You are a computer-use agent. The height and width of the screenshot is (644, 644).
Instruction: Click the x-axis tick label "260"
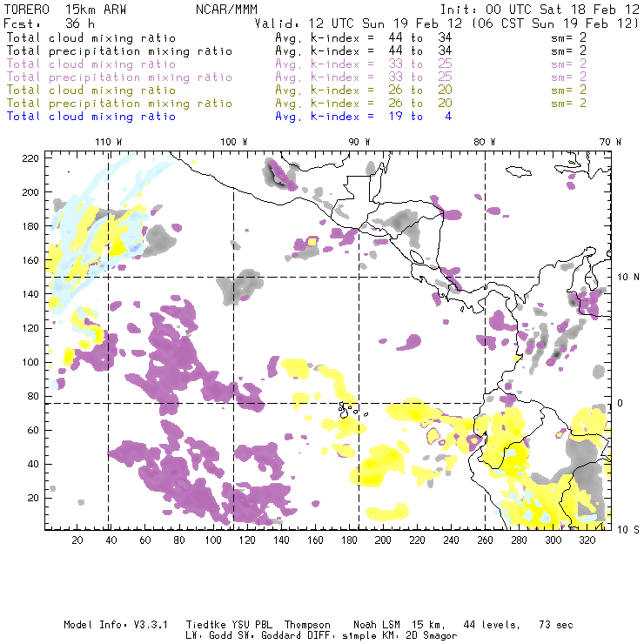click(x=485, y=540)
